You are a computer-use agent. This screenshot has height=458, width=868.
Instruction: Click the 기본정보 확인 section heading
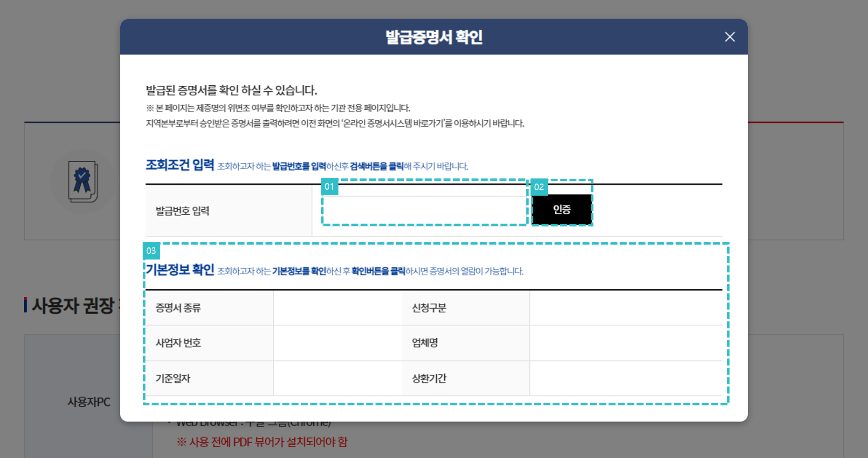[180, 270]
